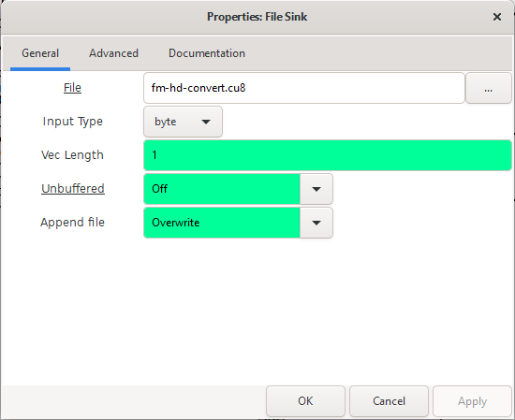Open the Documentation tab

(x=207, y=53)
